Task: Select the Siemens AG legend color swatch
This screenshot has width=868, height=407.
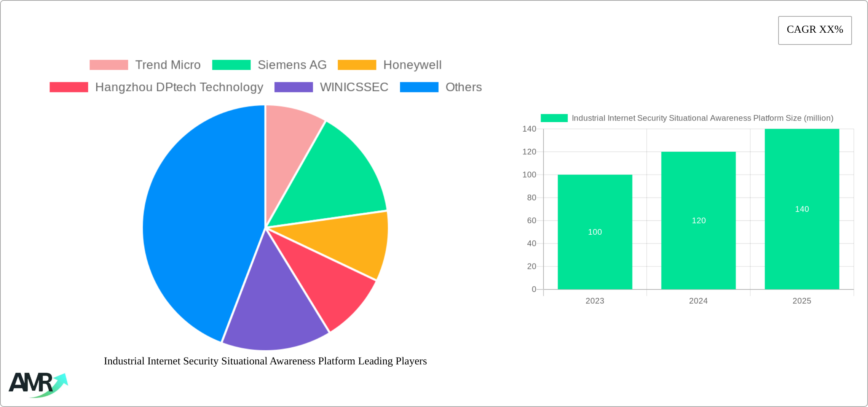Action: point(231,65)
